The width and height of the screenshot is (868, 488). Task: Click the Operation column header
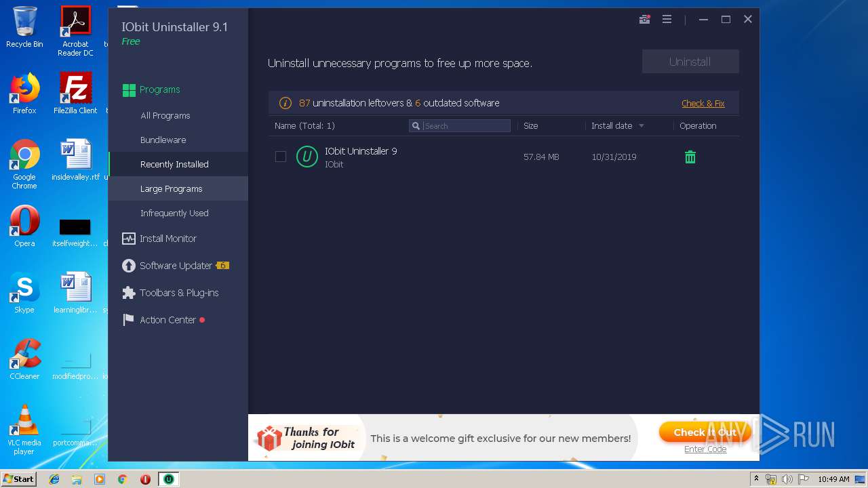coord(698,126)
